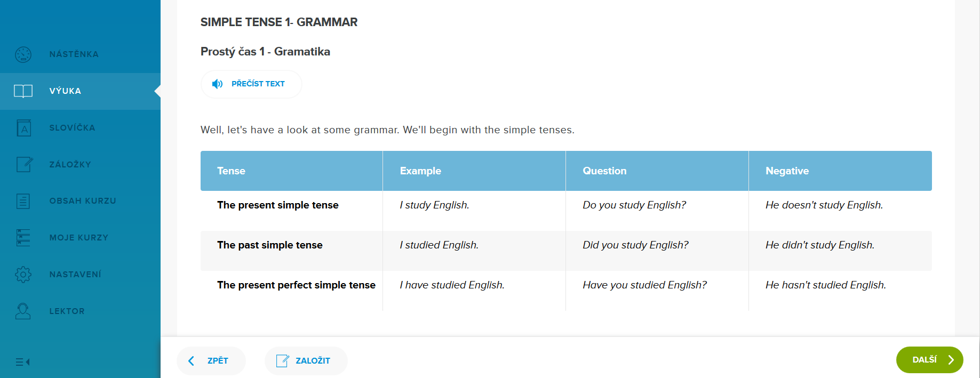This screenshot has width=980, height=378.
Task: Click the Moje kurzy list icon
Action: click(23, 237)
